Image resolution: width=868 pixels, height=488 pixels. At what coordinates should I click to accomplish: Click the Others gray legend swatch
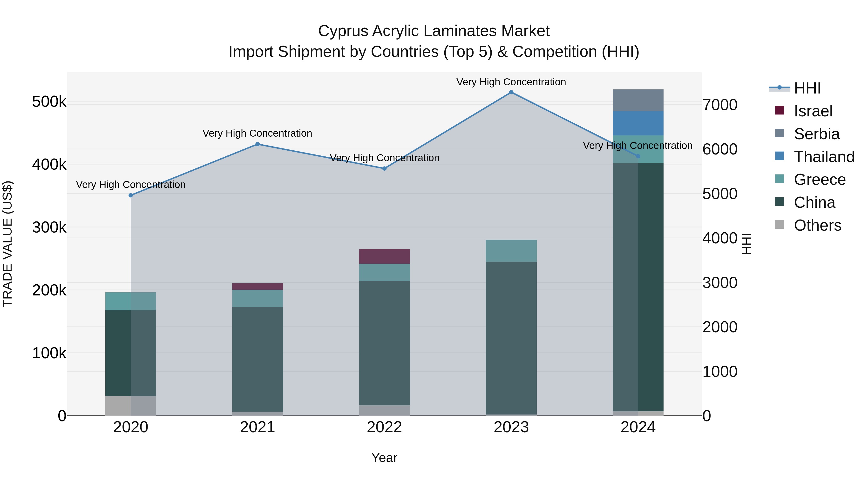click(779, 224)
